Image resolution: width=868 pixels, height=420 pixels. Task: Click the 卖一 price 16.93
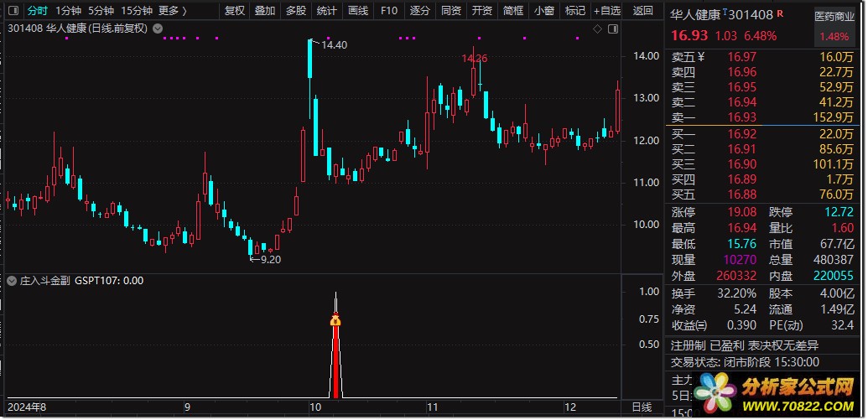point(741,118)
